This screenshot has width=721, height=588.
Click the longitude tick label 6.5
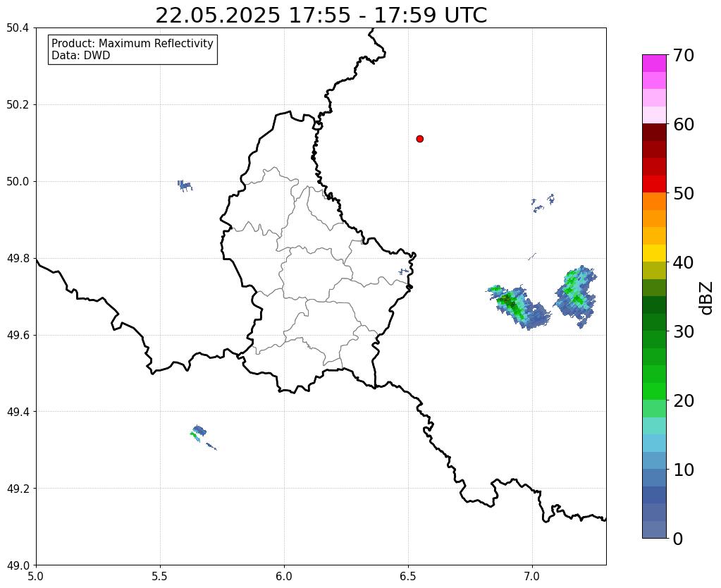click(408, 577)
